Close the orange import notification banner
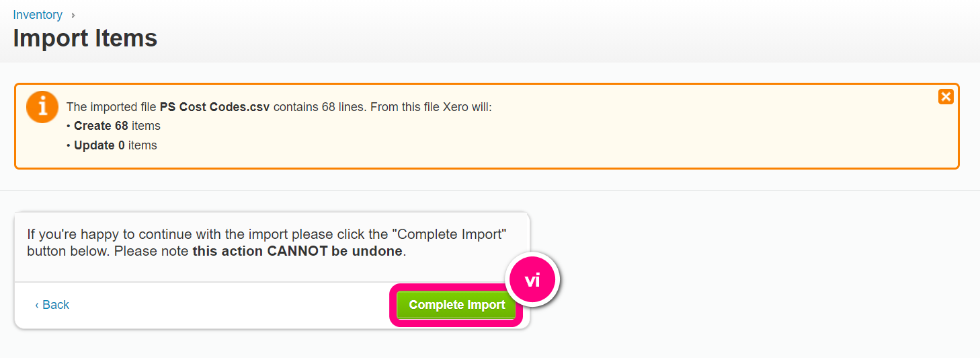This screenshot has width=980, height=358. (946, 97)
